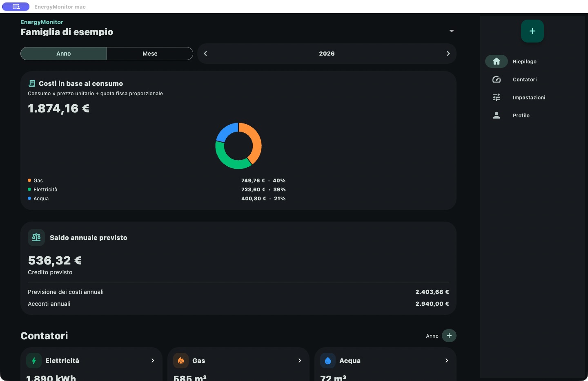
Task: Click the 2026 year label
Action: click(327, 54)
